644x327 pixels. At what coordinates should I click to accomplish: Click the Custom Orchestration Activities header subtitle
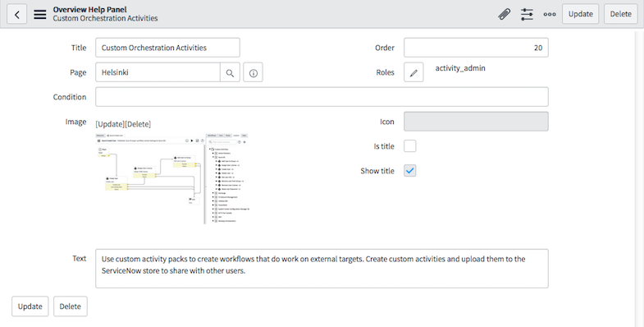[x=105, y=19]
